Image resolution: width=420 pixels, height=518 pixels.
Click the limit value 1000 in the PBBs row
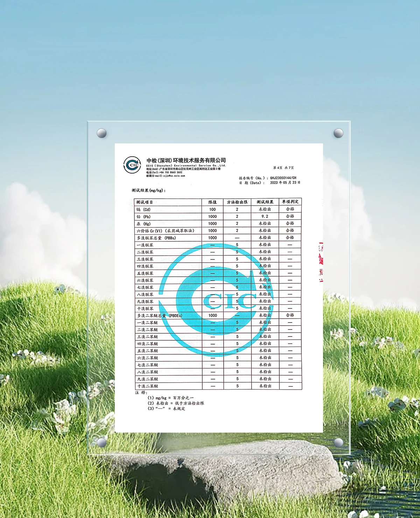pos(212,237)
